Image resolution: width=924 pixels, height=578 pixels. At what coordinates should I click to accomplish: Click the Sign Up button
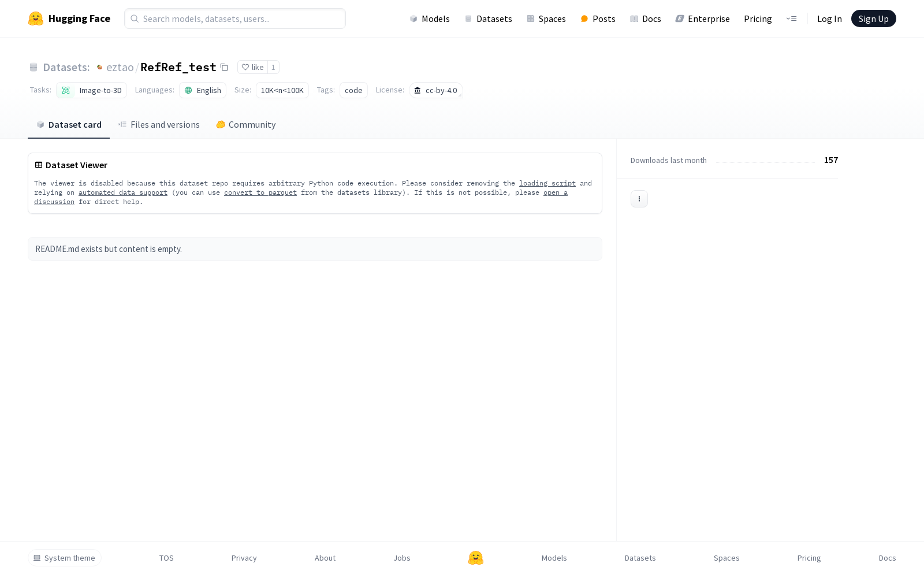point(873,18)
